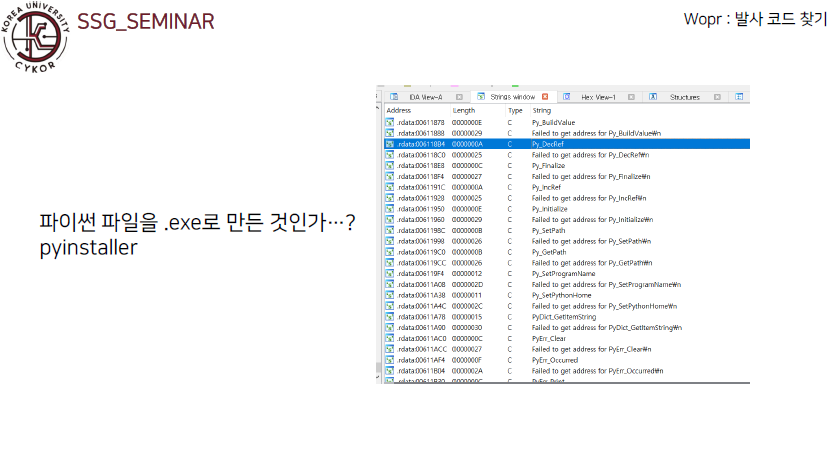Click the string icon of row Py_Initialize
This screenshot has width=833, height=469.
[x=390, y=209]
